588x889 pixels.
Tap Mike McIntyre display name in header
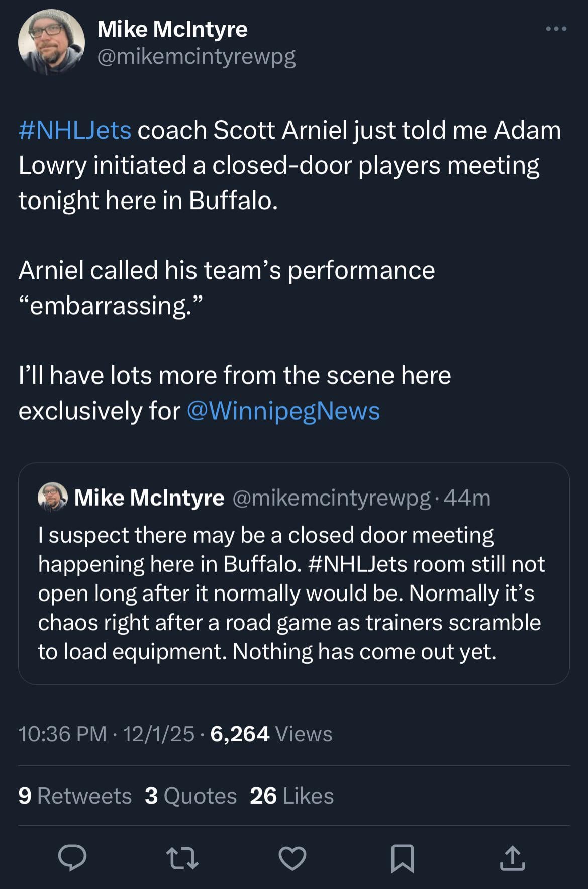pyautogui.click(x=172, y=29)
